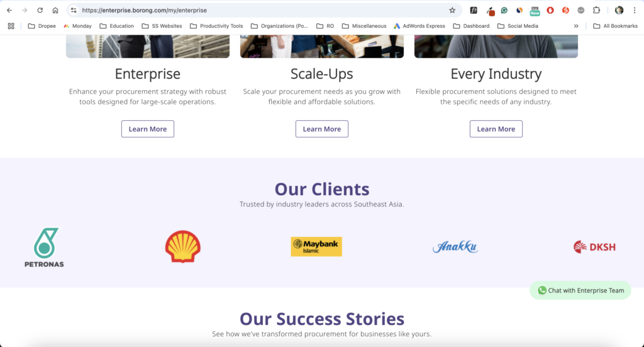Click the Petronas client logo
644x347 pixels.
(x=44, y=247)
